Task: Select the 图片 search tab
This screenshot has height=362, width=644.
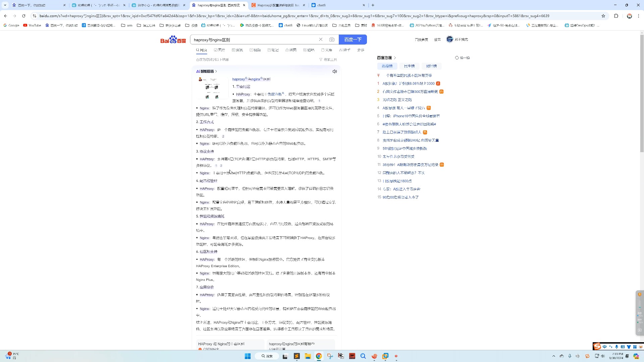Action: coord(220,50)
